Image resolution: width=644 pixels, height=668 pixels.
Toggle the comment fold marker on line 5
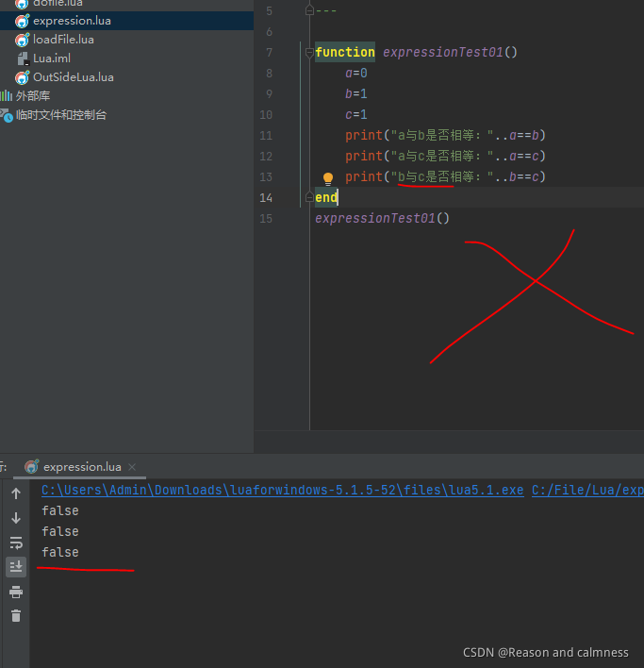309,10
